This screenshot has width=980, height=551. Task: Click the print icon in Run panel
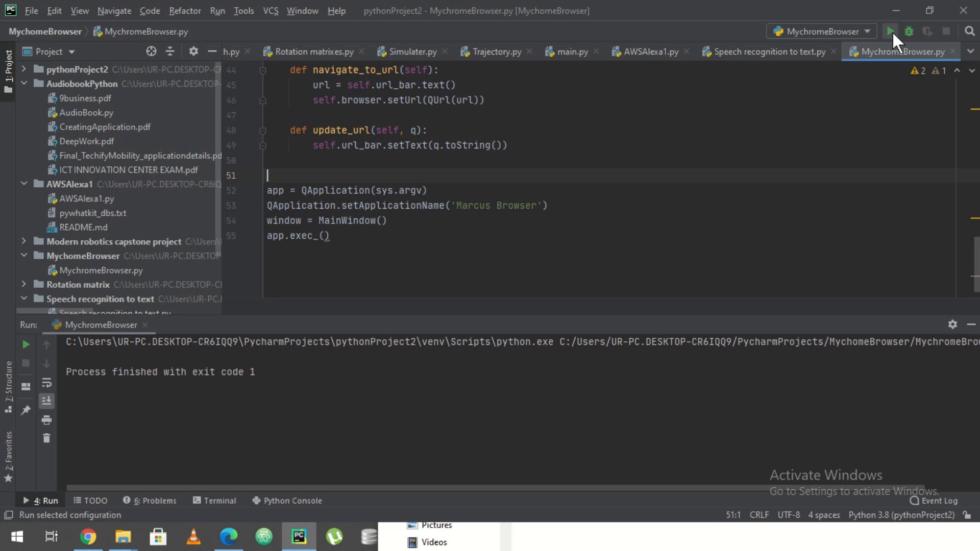coord(46,420)
